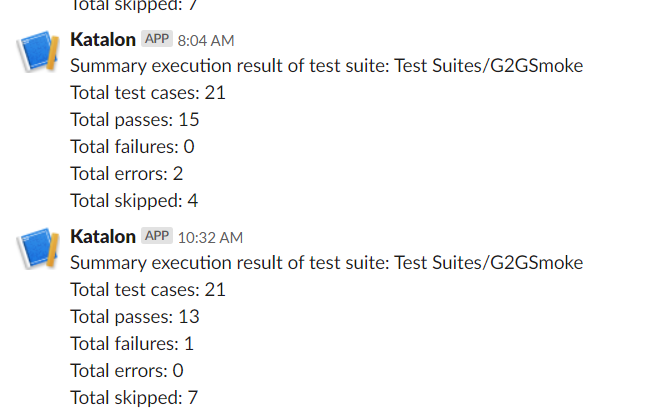Click the APP badge beside the 10:32 AM timestamp

pyautogui.click(x=156, y=236)
